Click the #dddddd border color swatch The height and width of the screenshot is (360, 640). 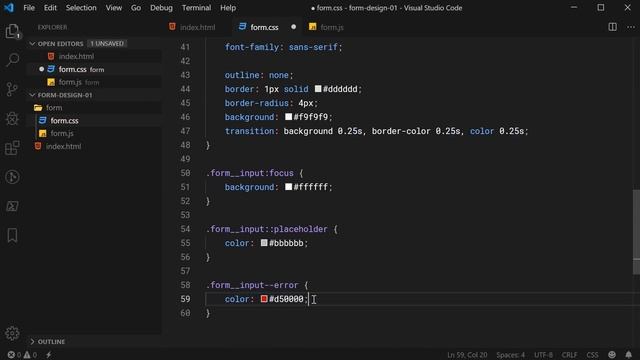pos(318,89)
